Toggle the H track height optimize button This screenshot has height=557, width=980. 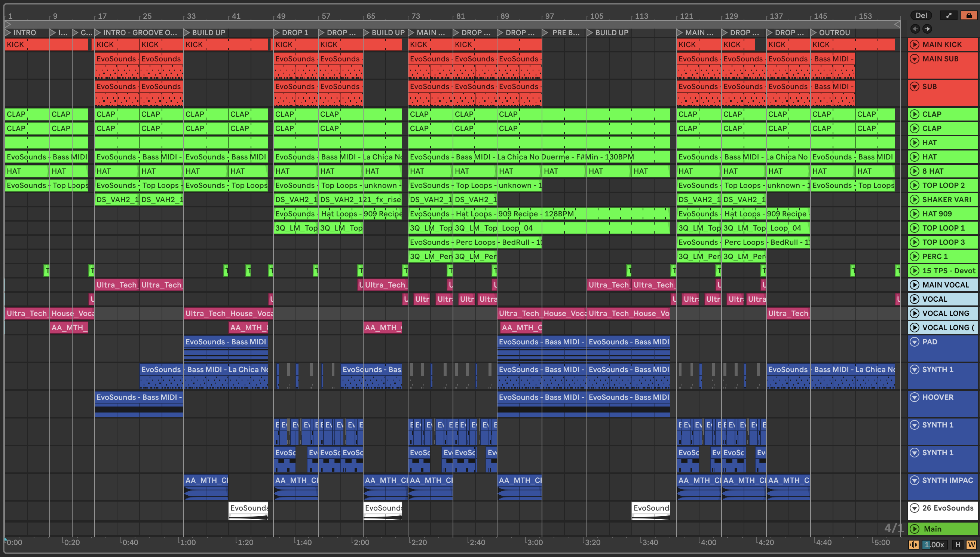pos(958,544)
